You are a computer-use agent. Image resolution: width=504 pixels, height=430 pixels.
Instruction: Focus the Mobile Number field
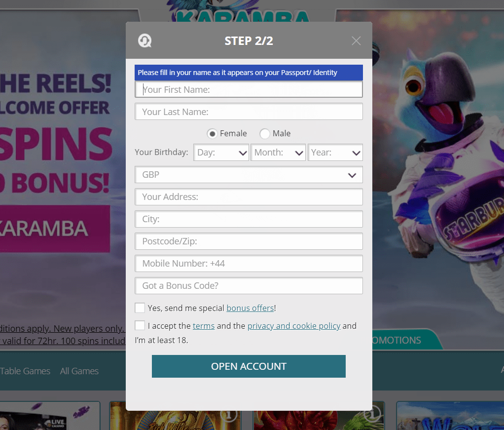pos(249,264)
